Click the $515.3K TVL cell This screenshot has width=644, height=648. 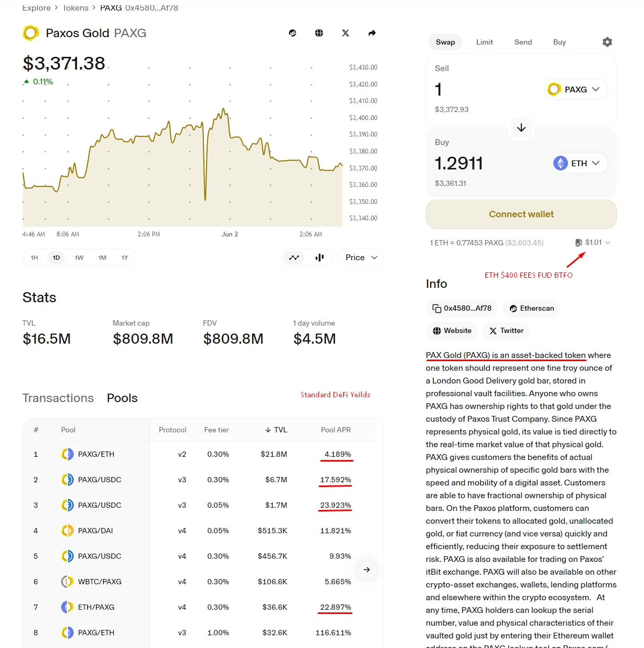(x=272, y=531)
